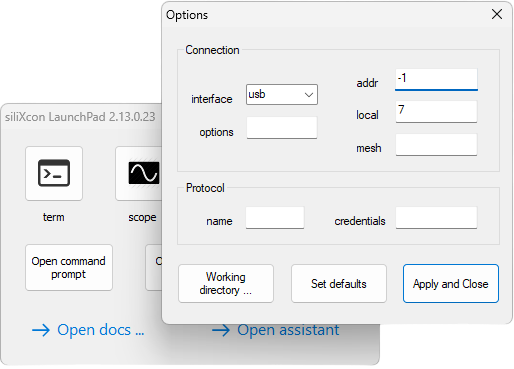Close the Options dialog with X

tap(497, 14)
